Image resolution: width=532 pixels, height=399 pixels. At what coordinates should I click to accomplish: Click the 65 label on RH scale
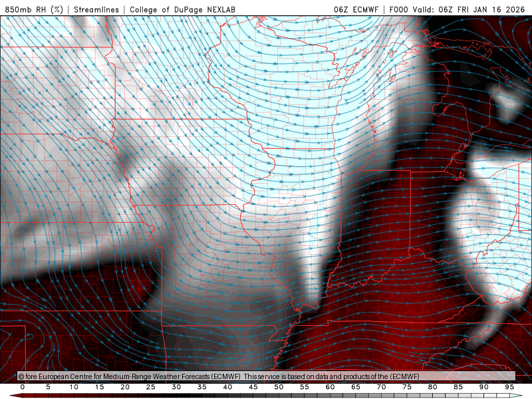tap(356, 387)
